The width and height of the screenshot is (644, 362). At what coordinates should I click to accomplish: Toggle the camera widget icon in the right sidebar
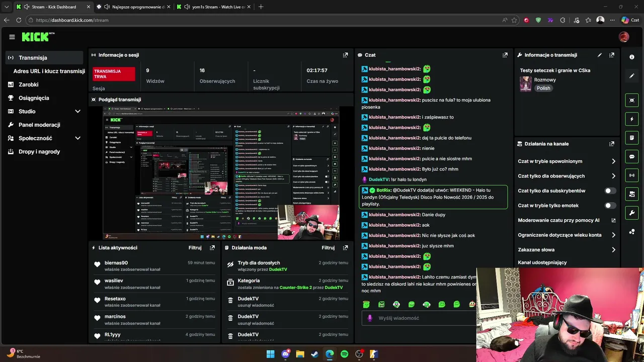click(632, 194)
